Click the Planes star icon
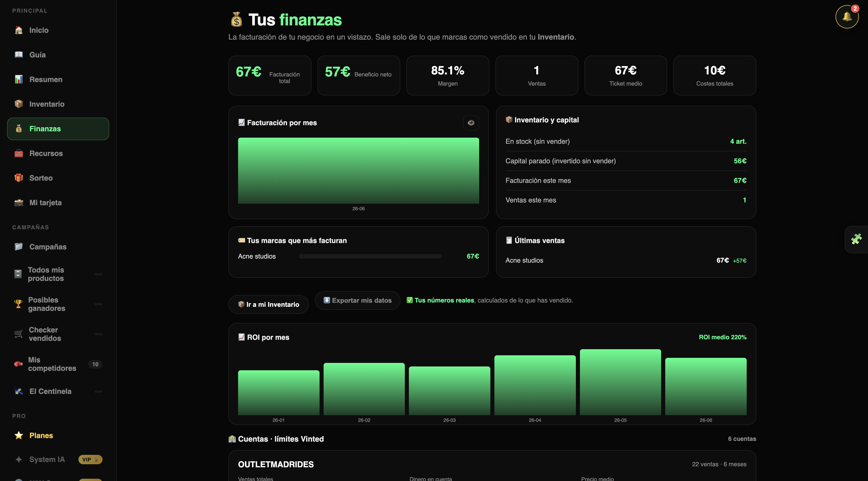 (19, 435)
